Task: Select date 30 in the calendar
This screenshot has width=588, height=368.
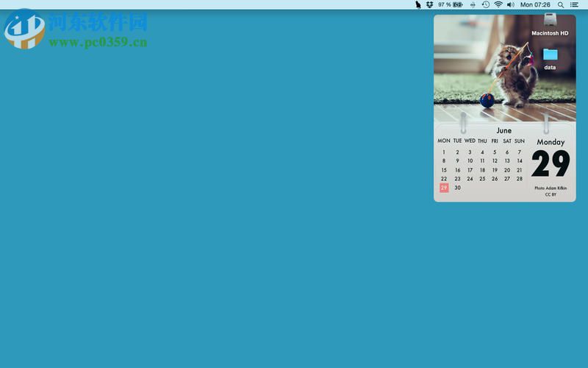Action: tap(457, 188)
